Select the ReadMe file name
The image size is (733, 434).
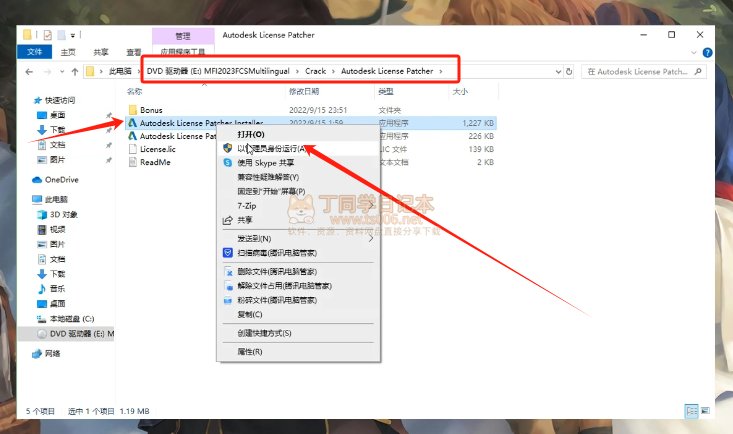click(155, 162)
